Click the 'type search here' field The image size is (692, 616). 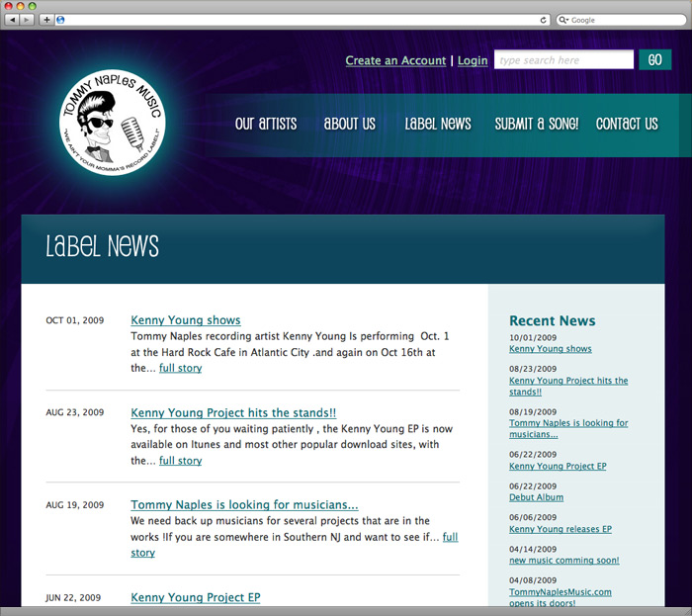pos(563,60)
